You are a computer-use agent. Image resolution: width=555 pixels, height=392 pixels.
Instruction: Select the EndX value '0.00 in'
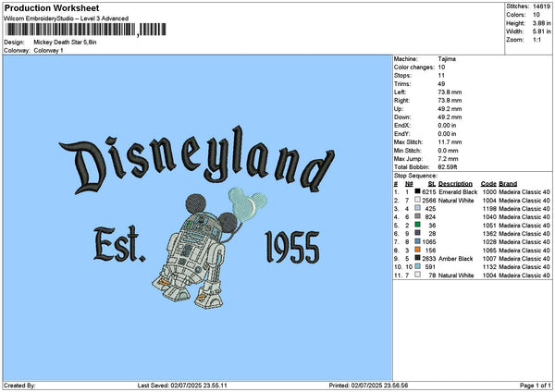click(x=447, y=125)
